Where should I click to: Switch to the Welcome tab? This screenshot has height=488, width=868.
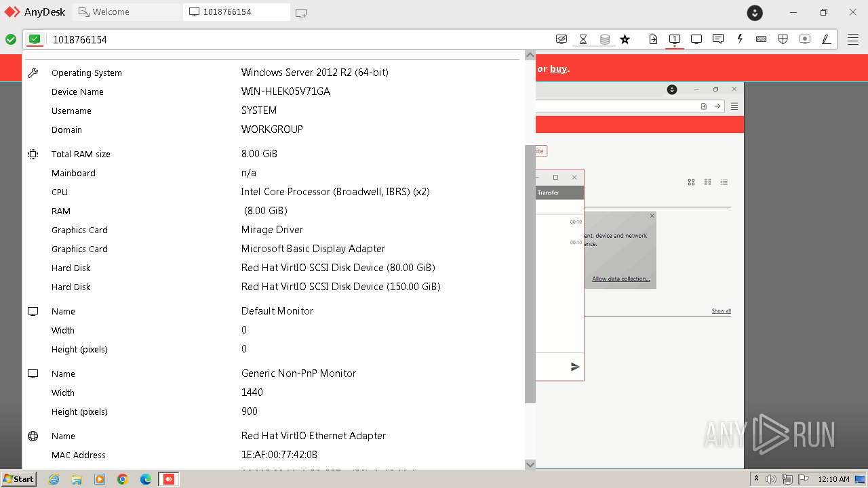(x=126, y=12)
